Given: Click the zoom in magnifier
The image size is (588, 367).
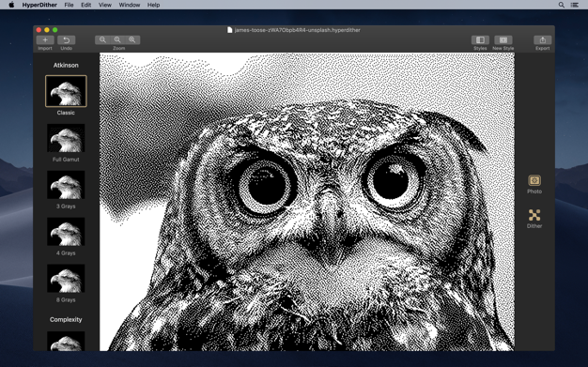Looking at the screenshot, I should click(132, 40).
